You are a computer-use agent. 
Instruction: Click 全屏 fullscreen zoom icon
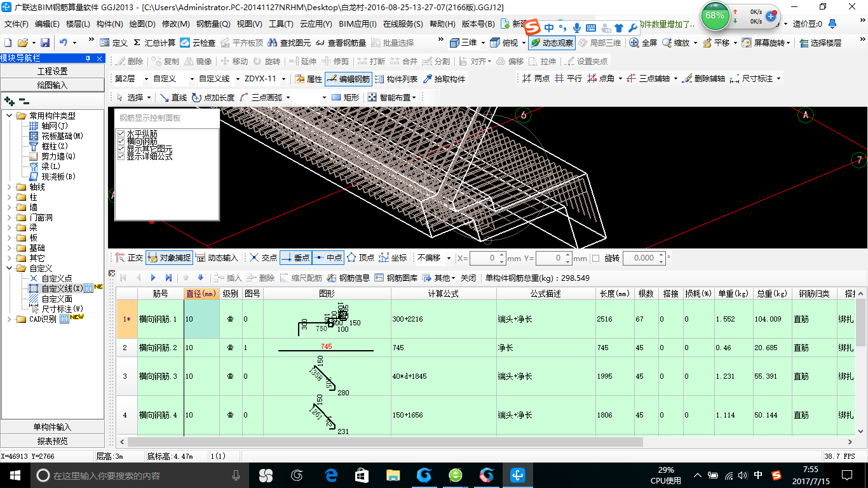tap(643, 43)
